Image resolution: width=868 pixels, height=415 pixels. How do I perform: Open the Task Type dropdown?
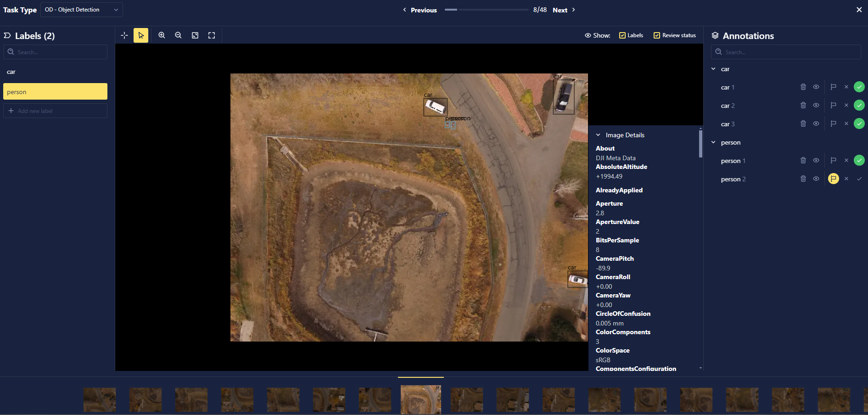(82, 10)
